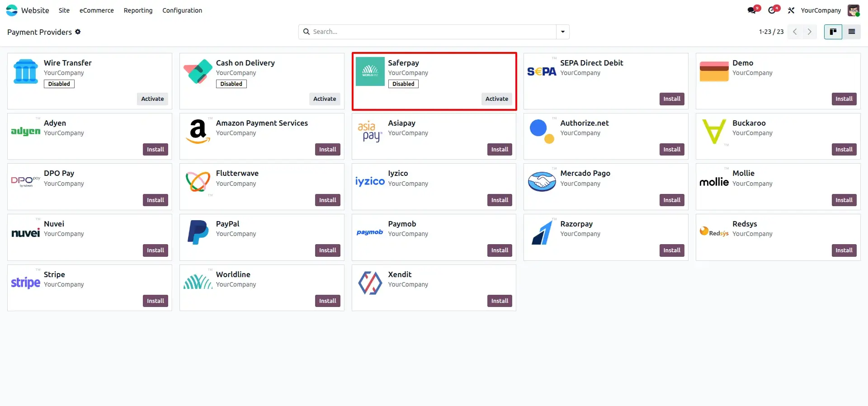Install SEPA Direct Debit

coord(672,99)
